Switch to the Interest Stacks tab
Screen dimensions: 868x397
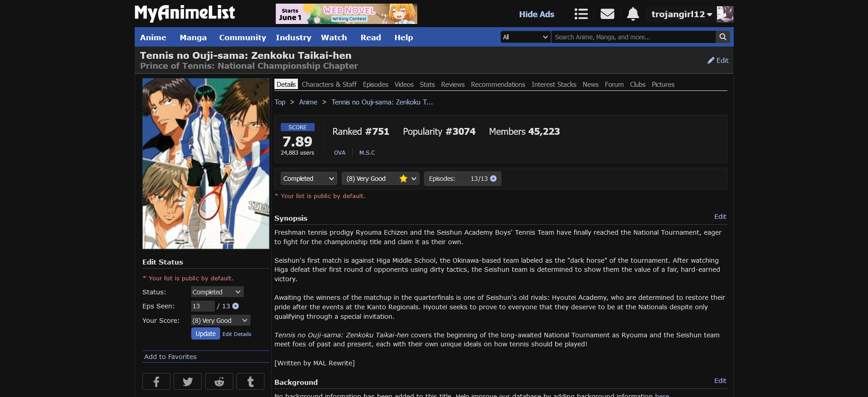tap(554, 85)
